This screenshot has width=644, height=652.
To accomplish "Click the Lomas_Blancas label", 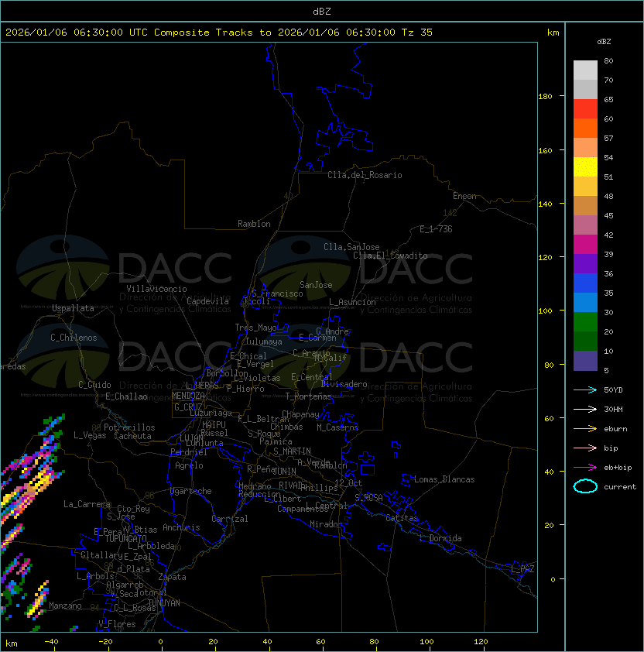I will click(x=444, y=479).
